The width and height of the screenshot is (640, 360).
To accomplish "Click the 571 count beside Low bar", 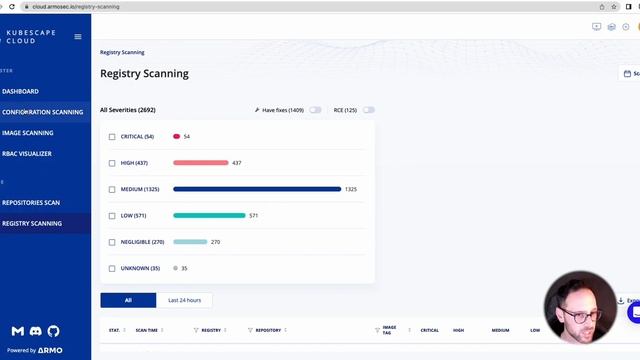I will 253,216.
